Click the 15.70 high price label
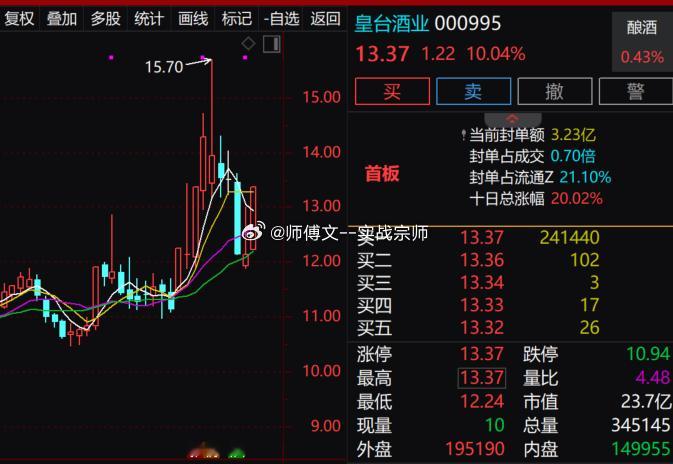The width and height of the screenshot is (673, 464). tap(164, 67)
